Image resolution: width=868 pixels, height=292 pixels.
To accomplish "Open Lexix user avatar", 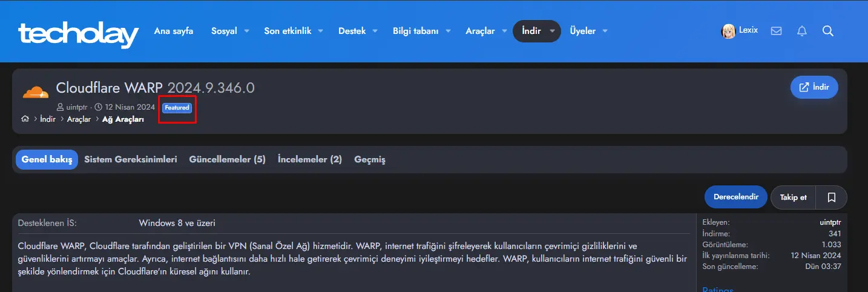I will coord(728,31).
